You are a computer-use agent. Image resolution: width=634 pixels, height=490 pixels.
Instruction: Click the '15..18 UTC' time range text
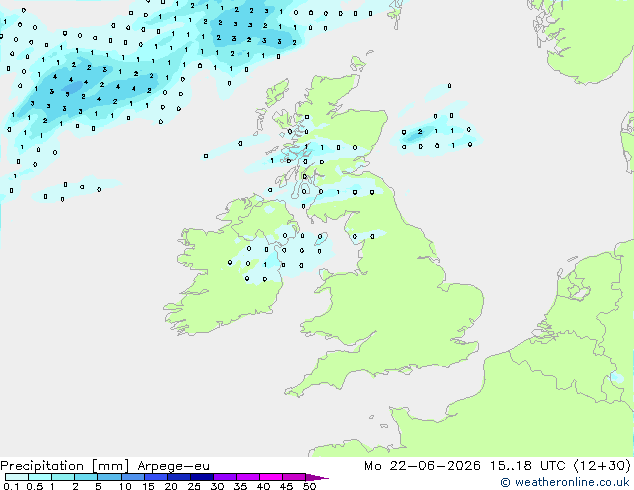527,466
